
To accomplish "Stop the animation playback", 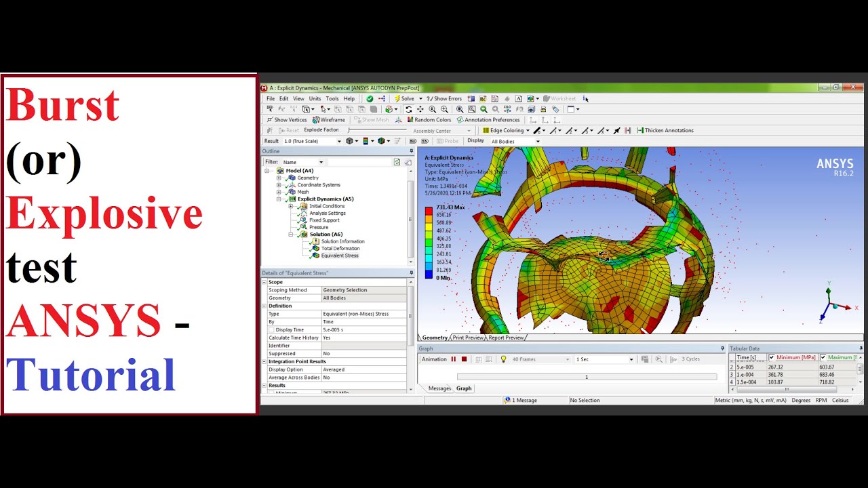I will pos(464,359).
